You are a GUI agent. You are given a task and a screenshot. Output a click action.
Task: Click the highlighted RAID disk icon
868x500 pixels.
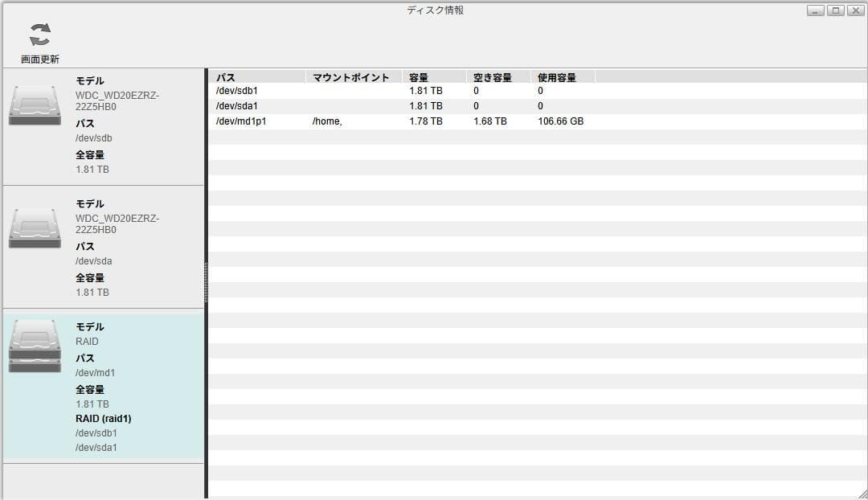click(x=34, y=347)
